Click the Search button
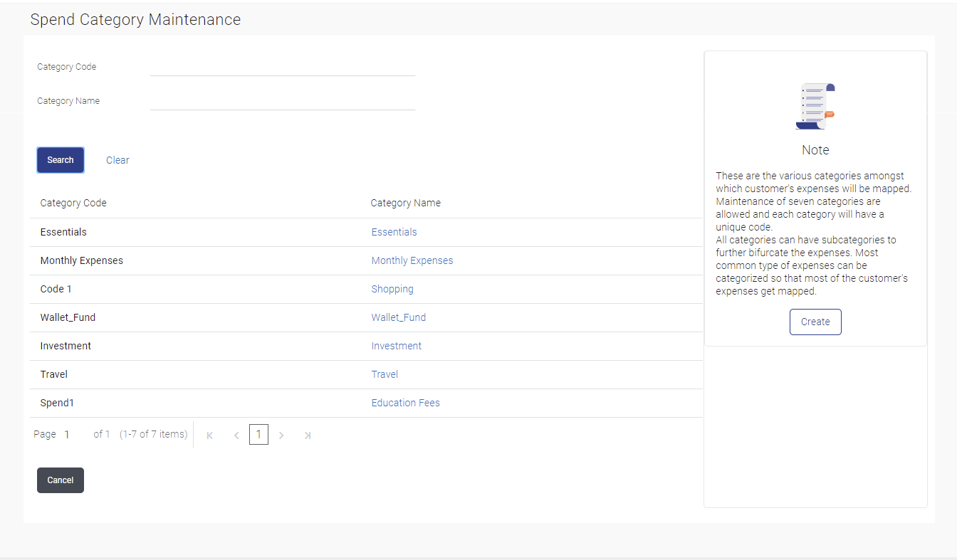Image resolution: width=957 pixels, height=560 pixels. coord(61,160)
